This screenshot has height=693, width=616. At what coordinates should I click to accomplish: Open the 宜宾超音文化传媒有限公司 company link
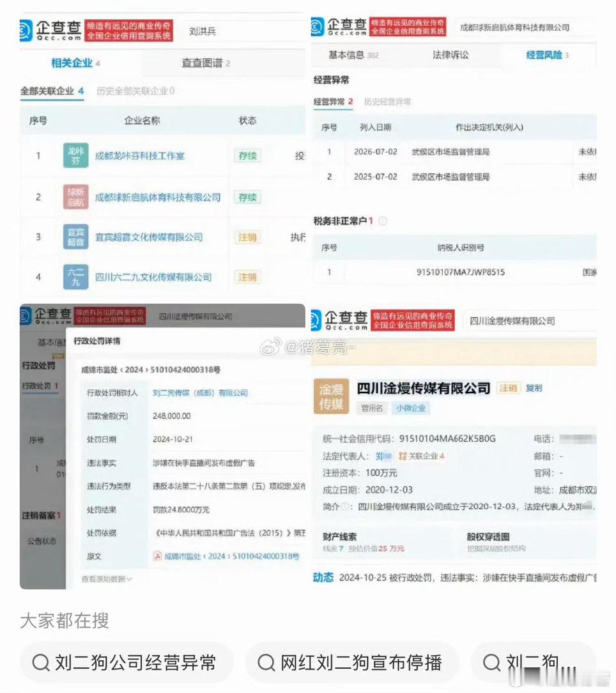(149, 237)
